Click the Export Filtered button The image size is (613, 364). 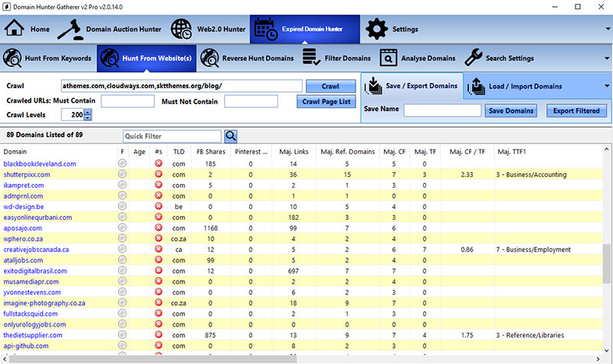click(x=576, y=111)
